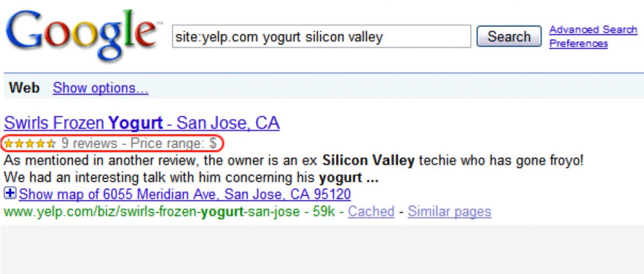The width and height of the screenshot is (644, 274).
Task: Open the Similar pages link
Action: (x=450, y=212)
